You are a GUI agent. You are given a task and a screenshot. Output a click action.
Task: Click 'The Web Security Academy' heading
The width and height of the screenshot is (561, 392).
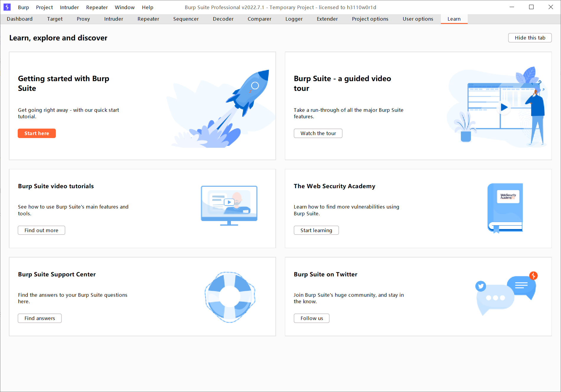(x=335, y=186)
